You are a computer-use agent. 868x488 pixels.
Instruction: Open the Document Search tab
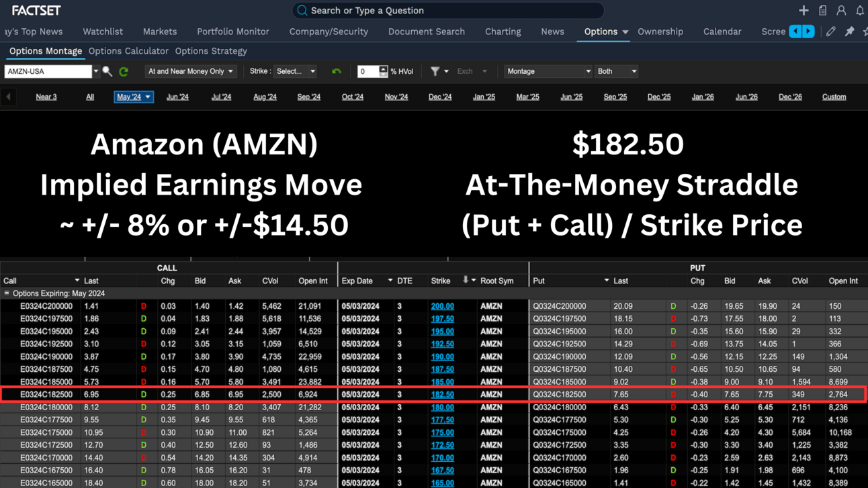pyautogui.click(x=427, y=32)
